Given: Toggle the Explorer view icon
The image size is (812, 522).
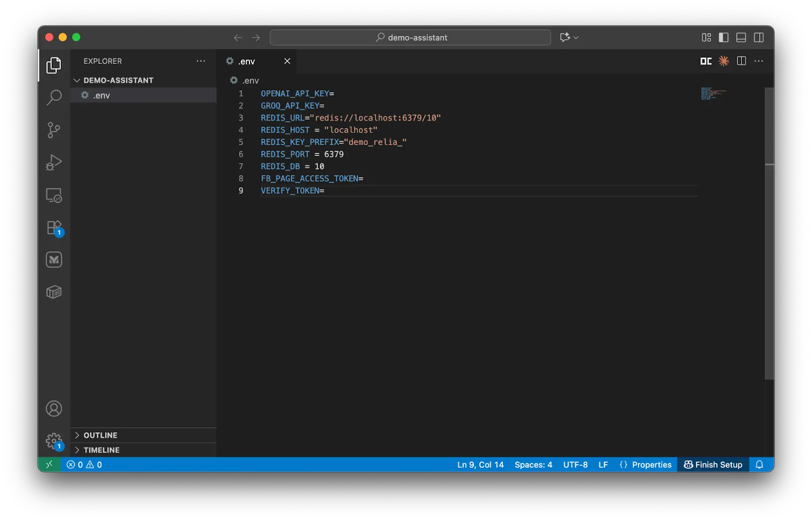Looking at the screenshot, I should 53,65.
